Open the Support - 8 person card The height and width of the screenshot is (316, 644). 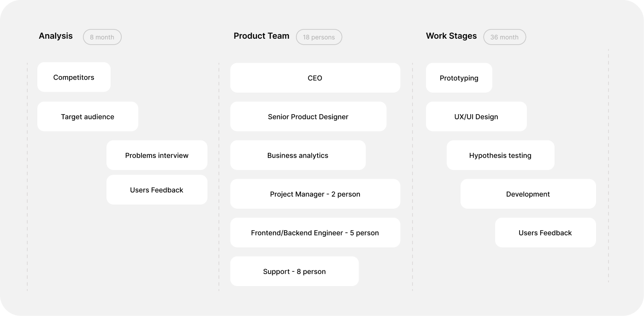click(294, 271)
